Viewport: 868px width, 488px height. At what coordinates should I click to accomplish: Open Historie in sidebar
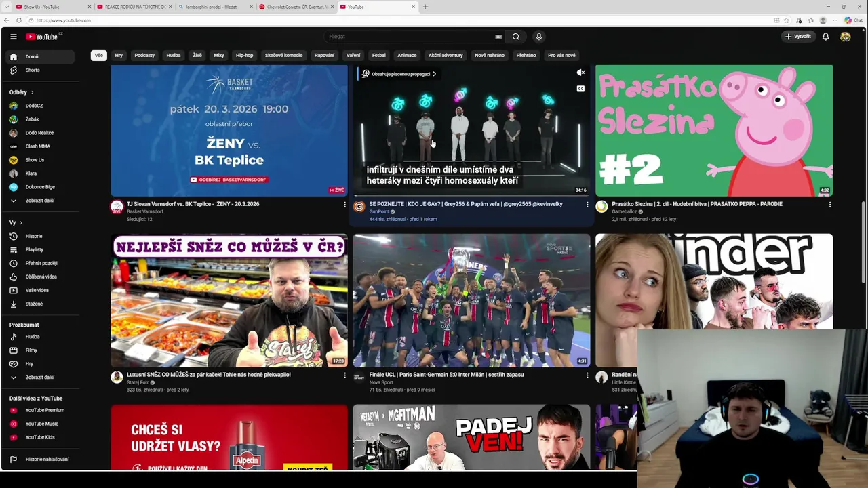click(41, 236)
